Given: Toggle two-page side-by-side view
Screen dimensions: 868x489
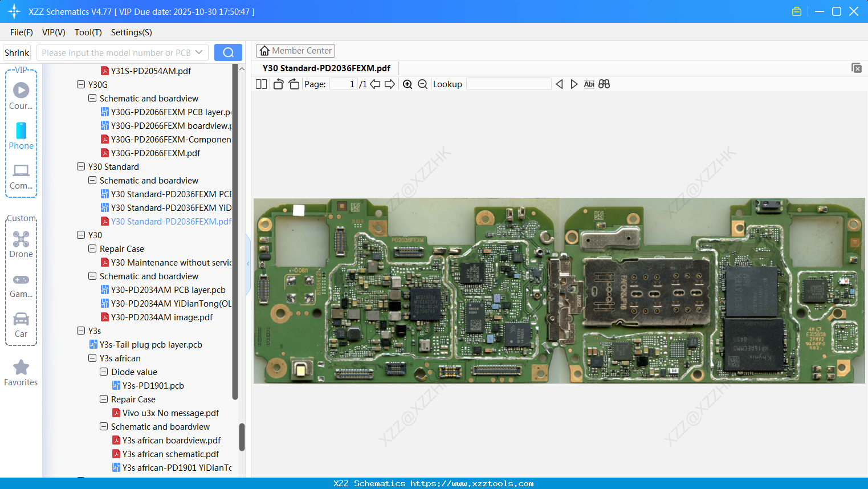Looking at the screenshot, I should (x=261, y=84).
